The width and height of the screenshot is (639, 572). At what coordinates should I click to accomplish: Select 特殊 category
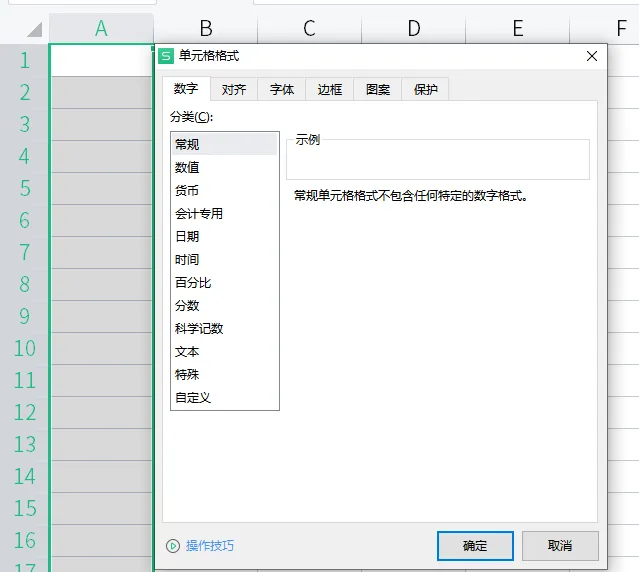pyautogui.click(x=225, y=374)
